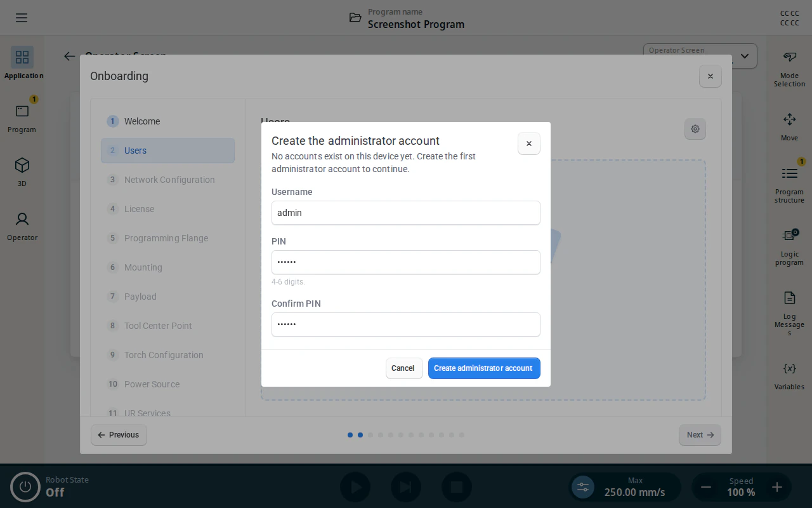Open the program folder icon
The width and height of the screenshot is (812, 508).
click(355, 18)
